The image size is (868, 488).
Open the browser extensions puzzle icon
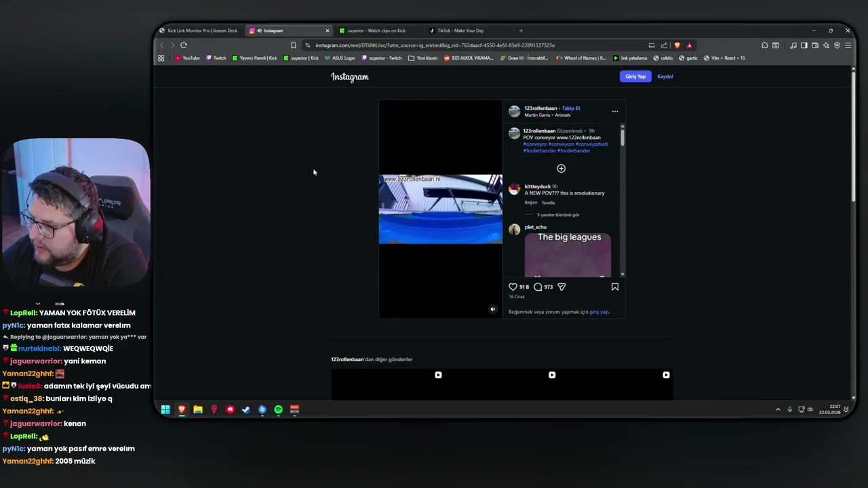pos(764,45)
